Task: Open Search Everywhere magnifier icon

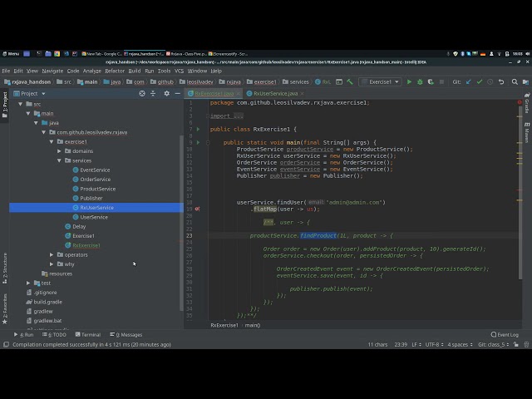Action: pyautogui.click(x=515, y=81)
